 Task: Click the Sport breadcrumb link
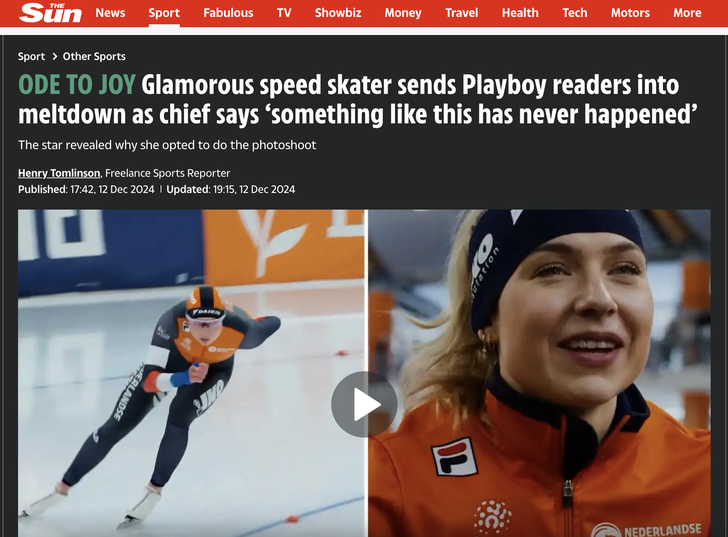31,57
